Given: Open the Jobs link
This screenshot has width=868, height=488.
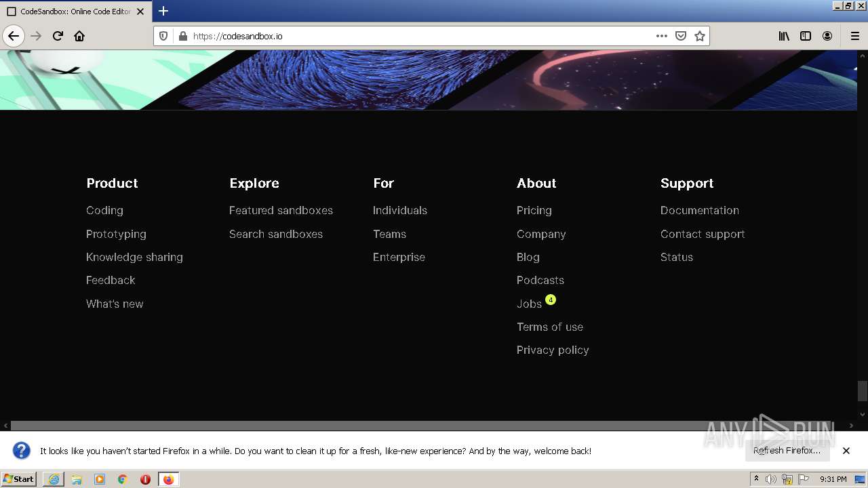Looking at the screenshot, I should coord(529,304).
